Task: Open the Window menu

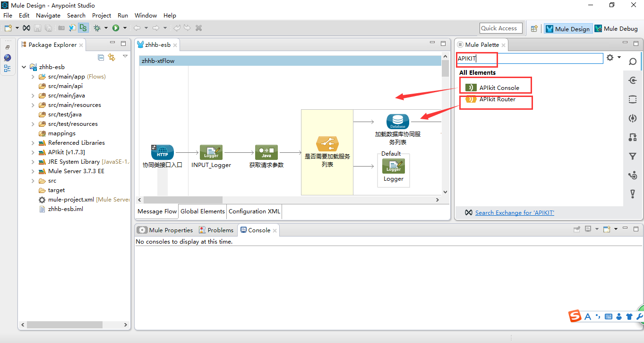Action: tap(146, 15)
